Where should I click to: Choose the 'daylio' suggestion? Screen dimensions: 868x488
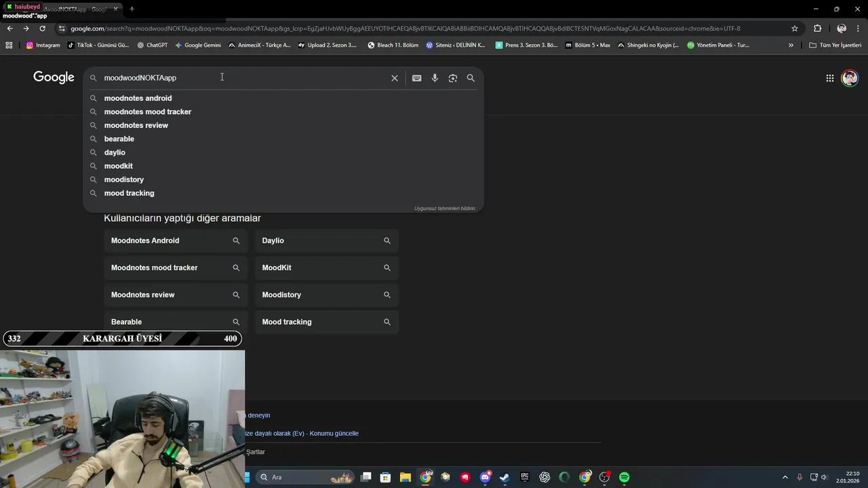pyautogui.click(x=283, y=152)
